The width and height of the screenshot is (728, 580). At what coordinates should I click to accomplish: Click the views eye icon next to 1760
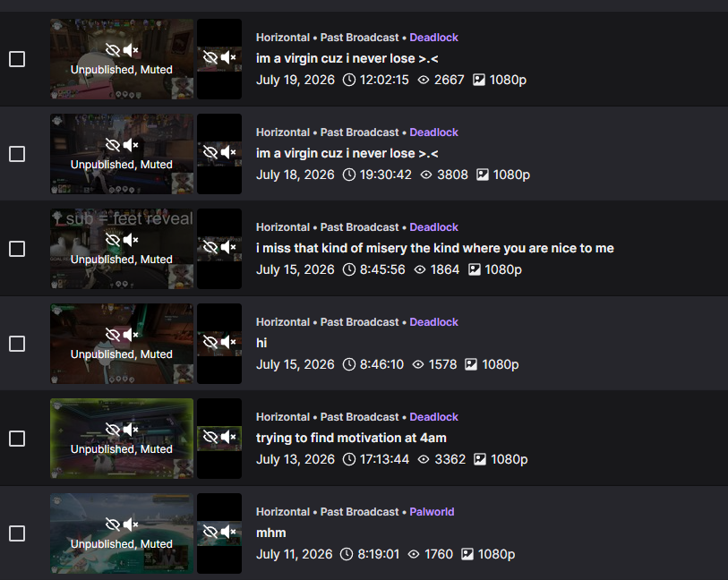coord(414,554)
